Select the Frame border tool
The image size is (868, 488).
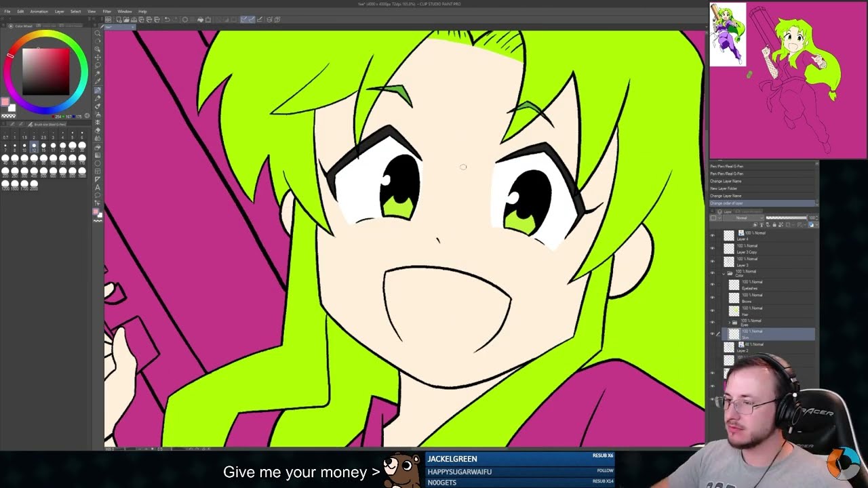pos(98,171)
